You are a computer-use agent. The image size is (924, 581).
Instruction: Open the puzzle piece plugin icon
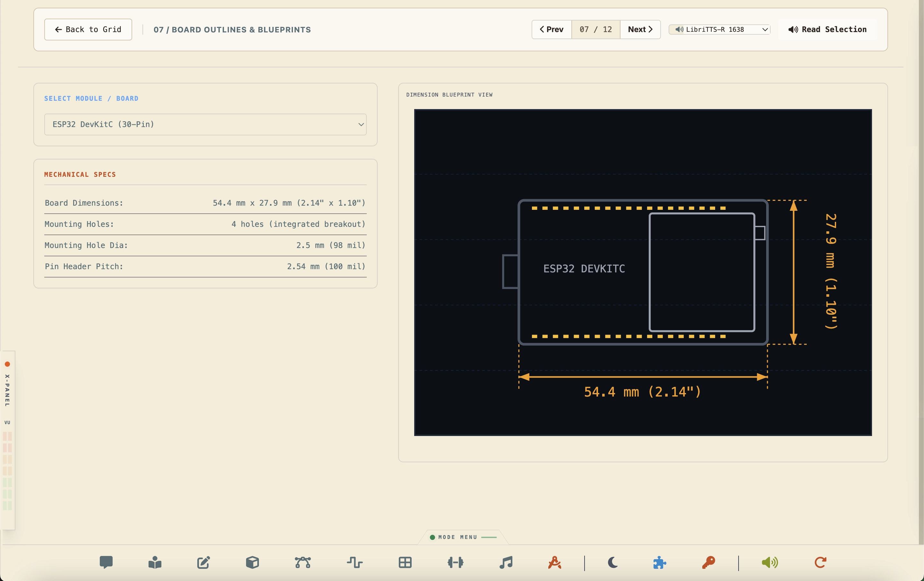coord(660,562)
